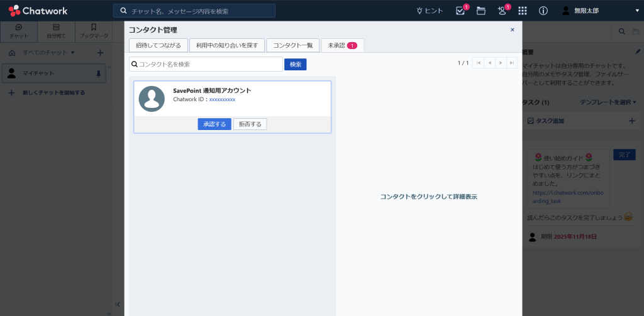Click the information circle icon
The height and width of the screenshot is (316, 644).
tap(543, 11)
